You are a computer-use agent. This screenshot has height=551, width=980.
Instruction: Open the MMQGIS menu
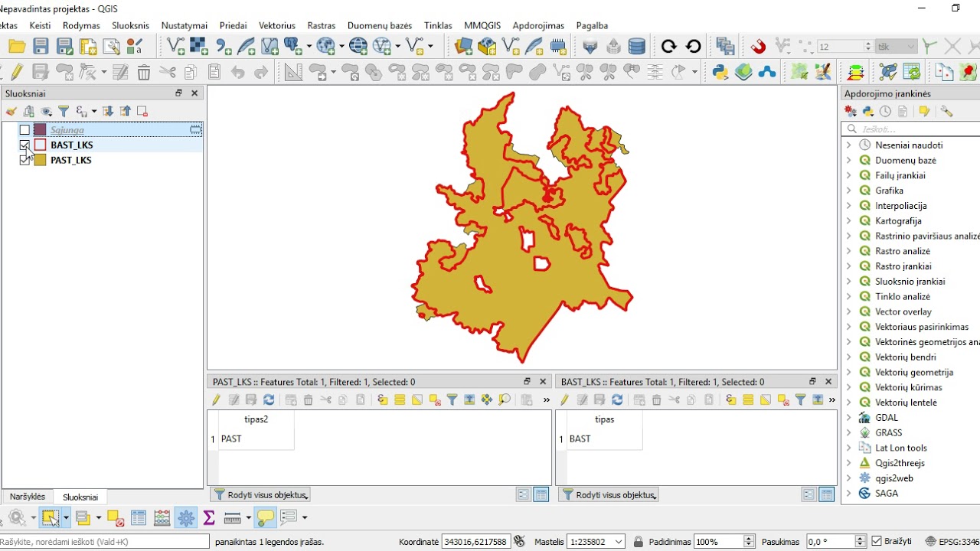pos(482,25)
